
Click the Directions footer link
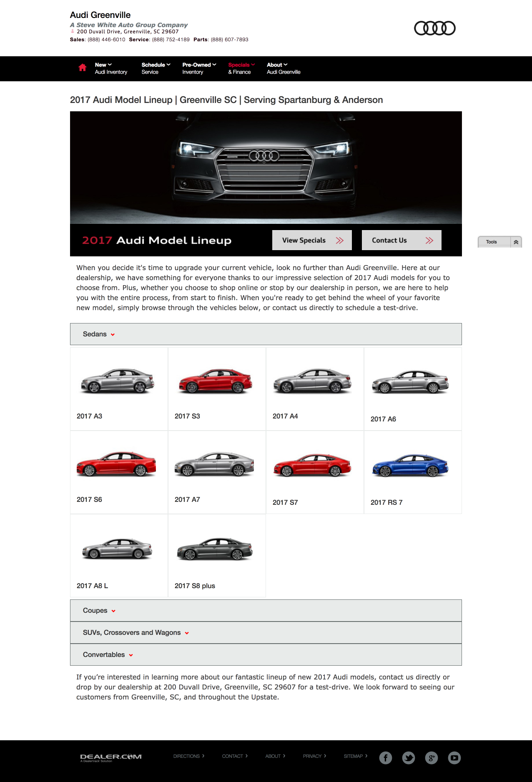point(189,756)
